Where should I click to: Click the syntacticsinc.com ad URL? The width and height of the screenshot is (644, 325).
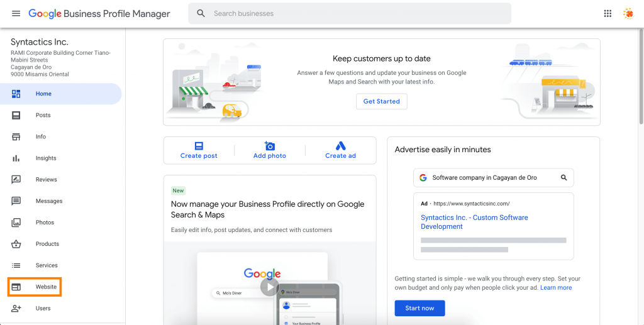(x=472, y=204)
